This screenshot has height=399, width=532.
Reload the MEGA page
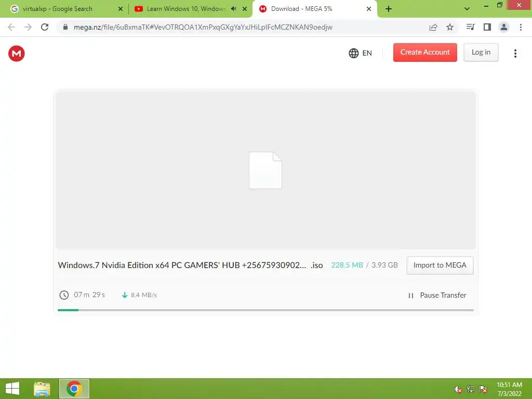pyautogui.click(x=45, y=27)
